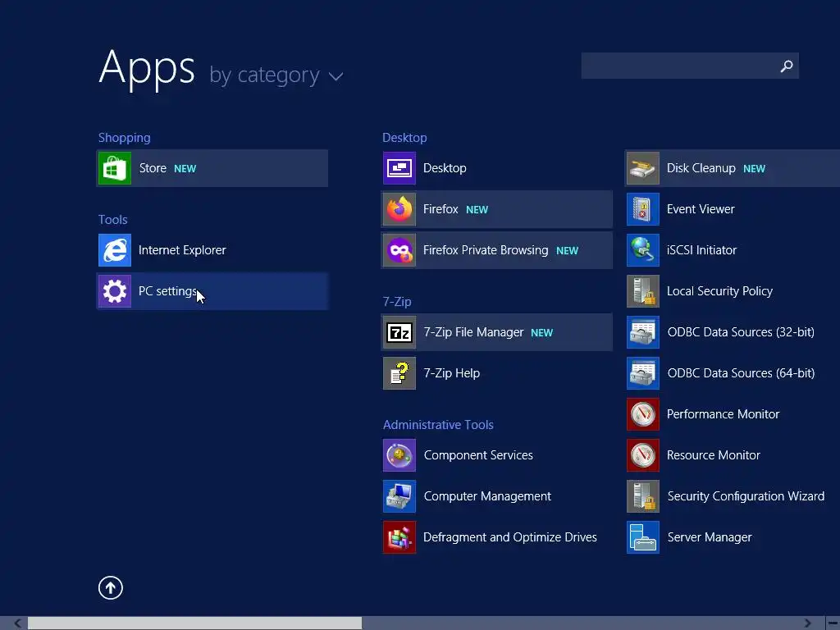The width and height of the screenshot is (840, 630).
Task: Open the Component Services icon
Action: click(399, 455)
